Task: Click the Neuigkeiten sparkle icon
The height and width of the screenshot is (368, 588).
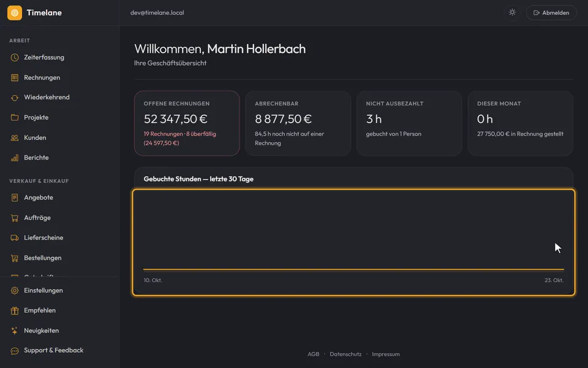Action: pos(15,331)
